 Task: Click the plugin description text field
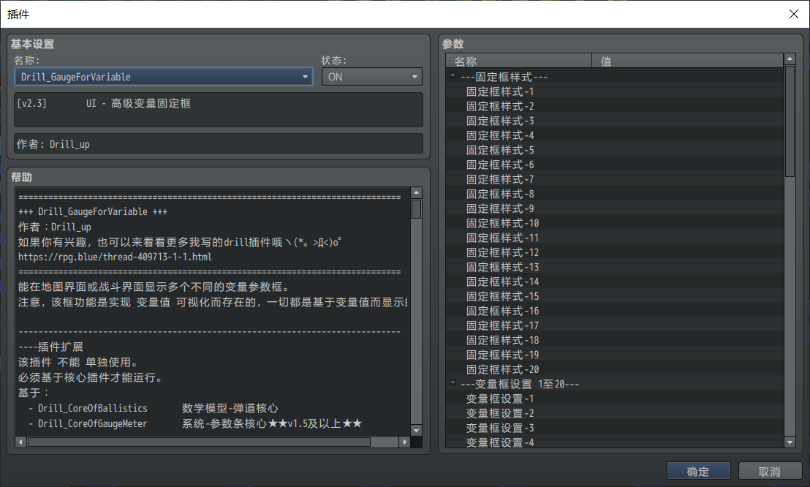click(218, 109)
